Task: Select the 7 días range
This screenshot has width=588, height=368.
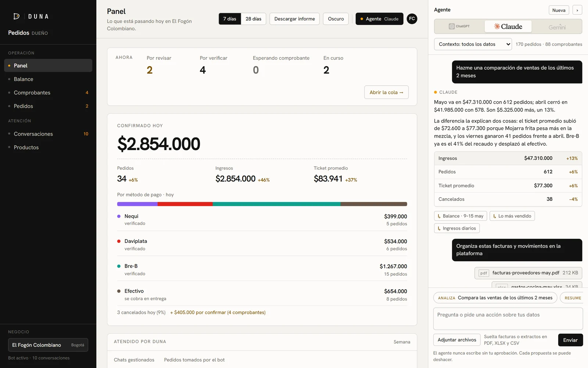Action: coord(230,19)
